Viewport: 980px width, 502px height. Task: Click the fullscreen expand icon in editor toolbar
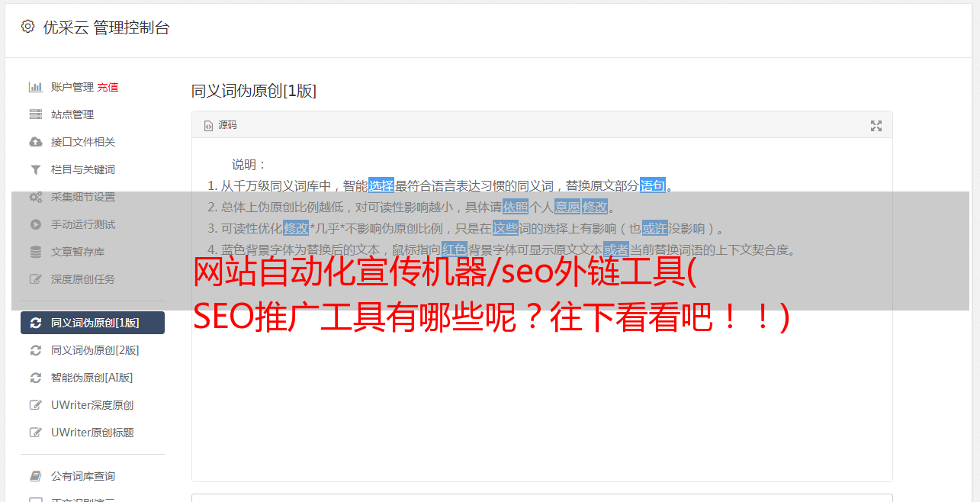(876, 126)
